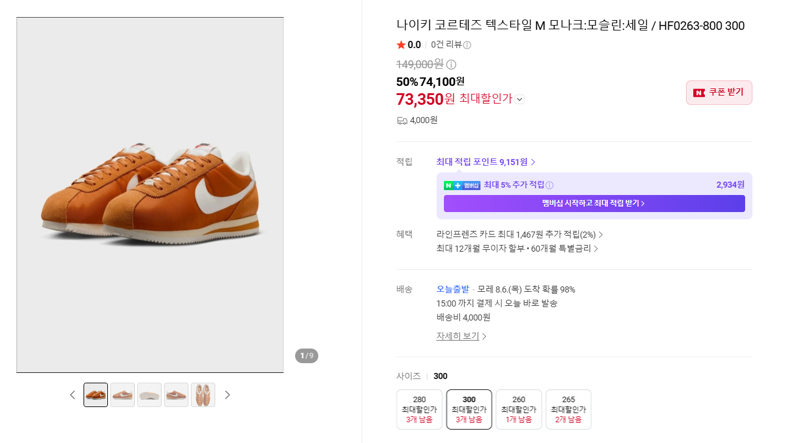Click the 쿠폰 받기 button

[719, 92]
